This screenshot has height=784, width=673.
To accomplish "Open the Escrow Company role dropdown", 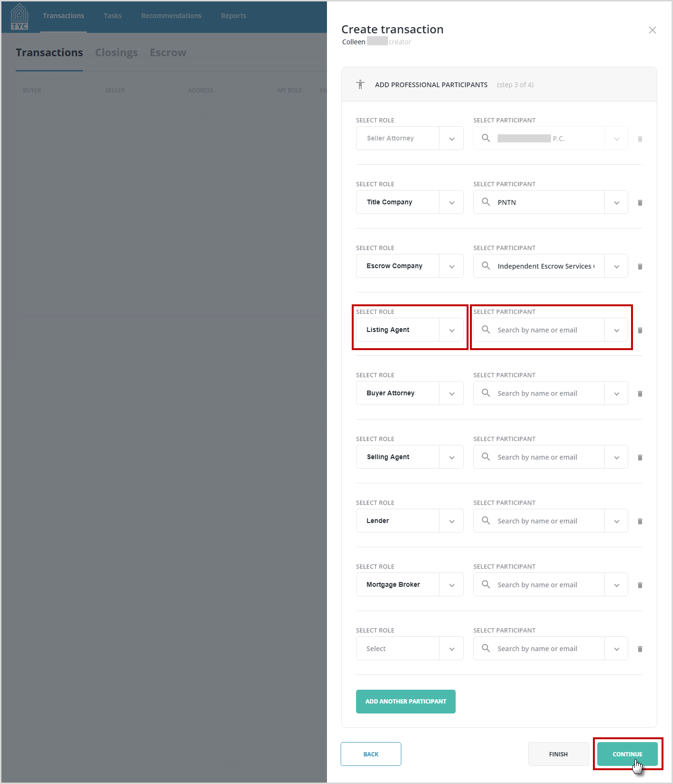I will pyautogui.click(x=410, y=266).
